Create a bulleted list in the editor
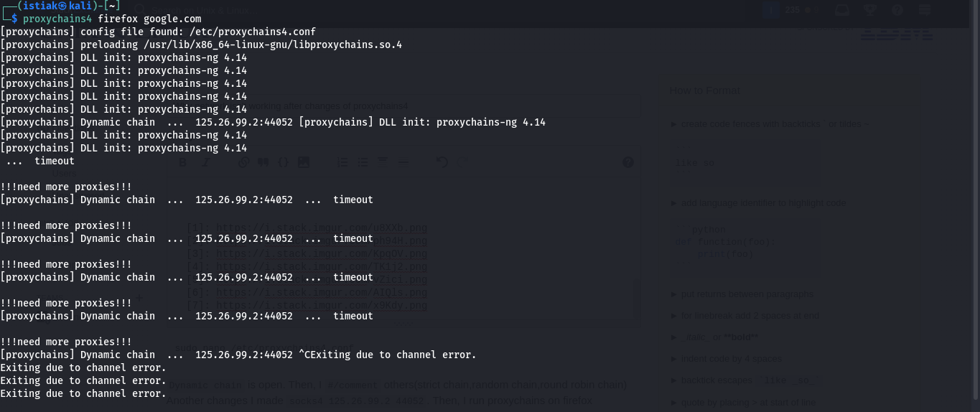The image size is (980, 412). [363, 163]
